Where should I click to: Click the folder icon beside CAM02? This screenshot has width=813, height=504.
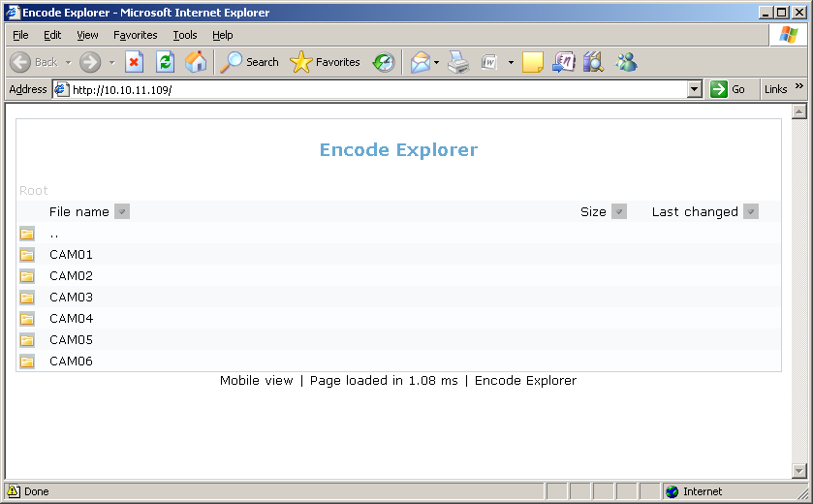(x=27, y=276)
